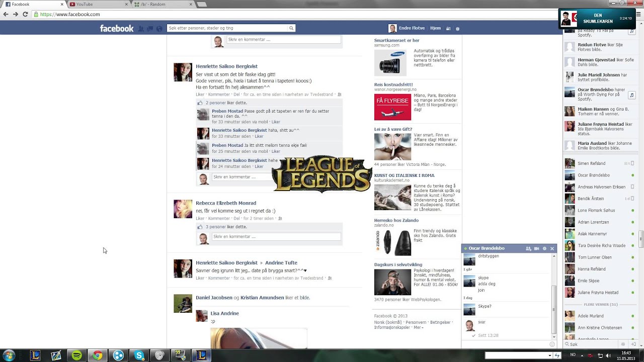This screenshot has width=644, height=362.
Task: Click the FÅ FLYREISE ad image
Action: tap(392, 107)
